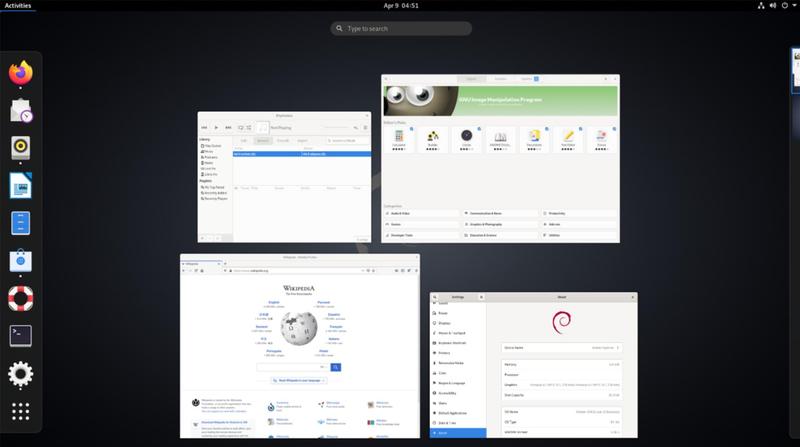The image size is (800, 447).
Task: Open Calculator app card in Software
Action: [399, 139]
